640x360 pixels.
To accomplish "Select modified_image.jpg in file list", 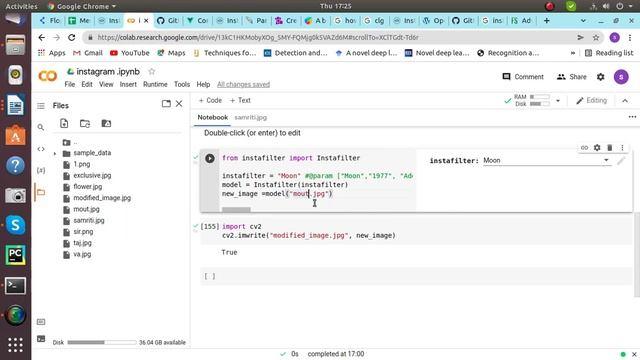I will (102, 198).
